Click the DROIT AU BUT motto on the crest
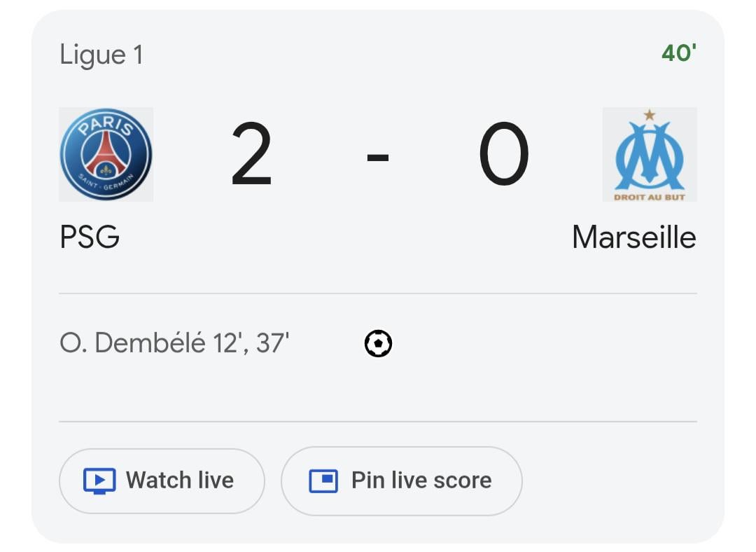756x552 pixels. coord(650,197)
